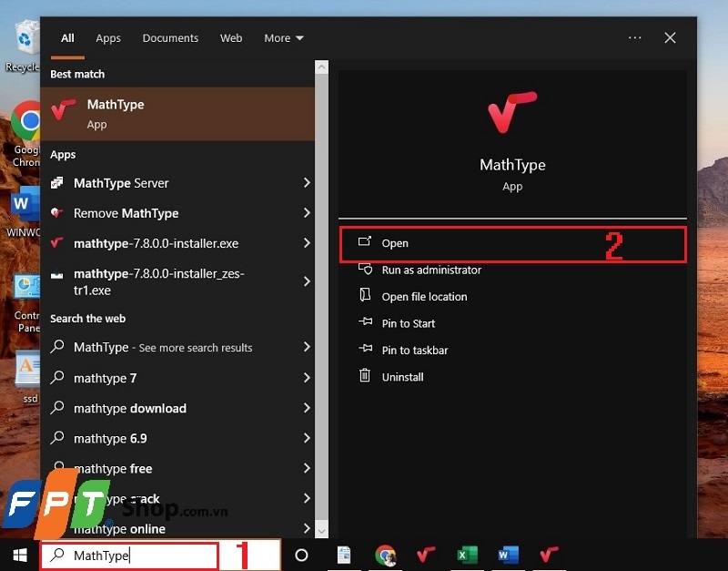Click Run as administrator option
Viewport: 728px width, 571px height.
pyautogui.click(x=430, y=270)
